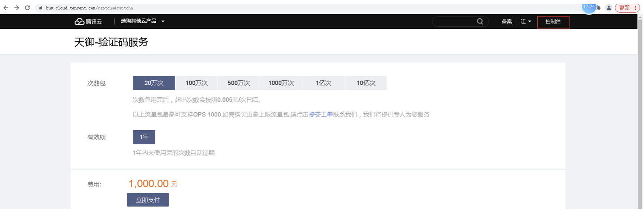644x211 pixels.
Task: Open the browser three-dot menu
Action: coord(635,8)
